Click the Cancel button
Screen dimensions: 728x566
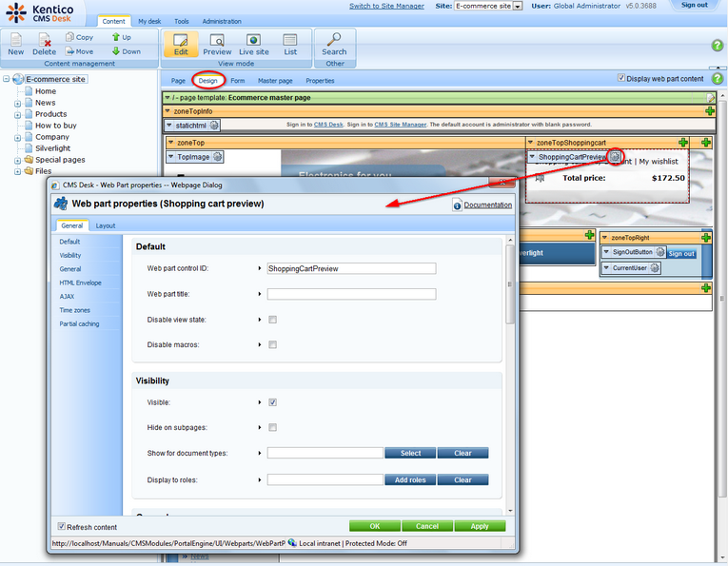pos(427,526)
